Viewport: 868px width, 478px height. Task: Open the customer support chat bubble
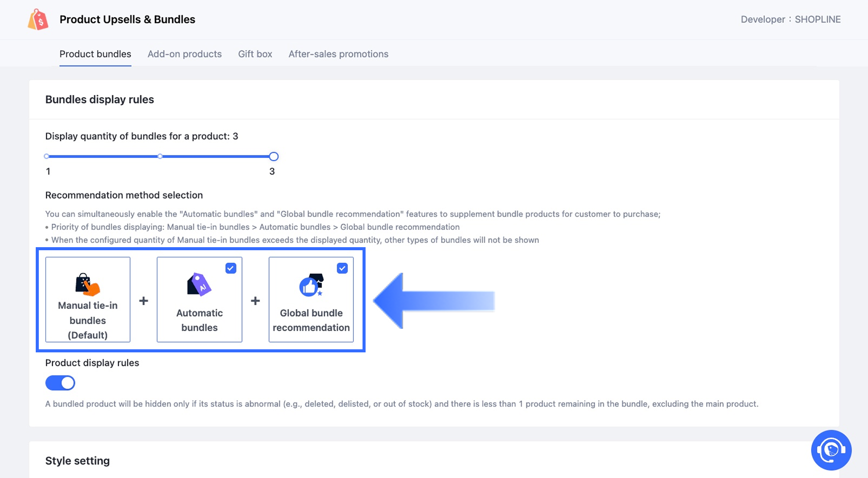click(x=831, y=450)
